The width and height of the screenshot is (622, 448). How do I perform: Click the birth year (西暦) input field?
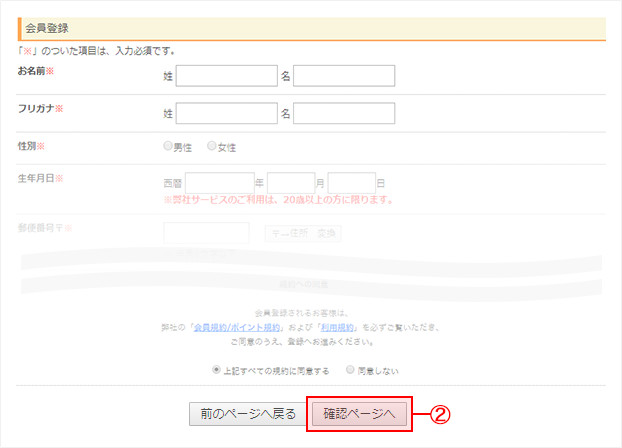point(220,183)
